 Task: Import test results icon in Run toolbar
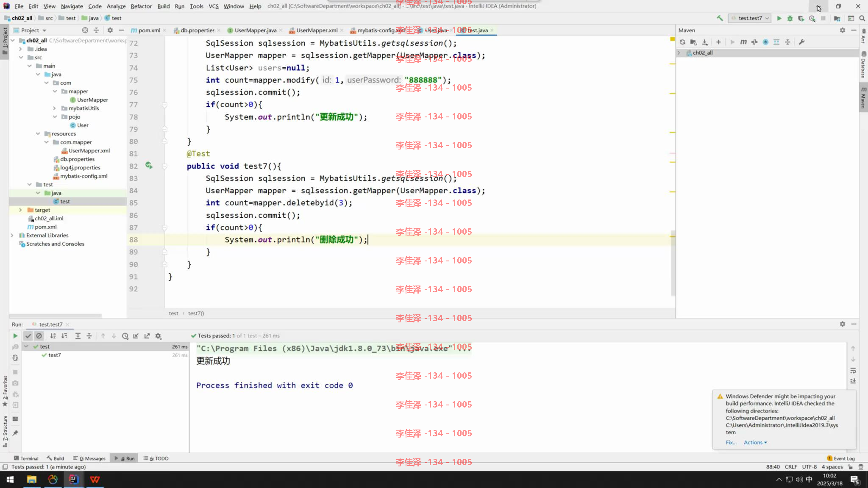[x=136, y=336]
